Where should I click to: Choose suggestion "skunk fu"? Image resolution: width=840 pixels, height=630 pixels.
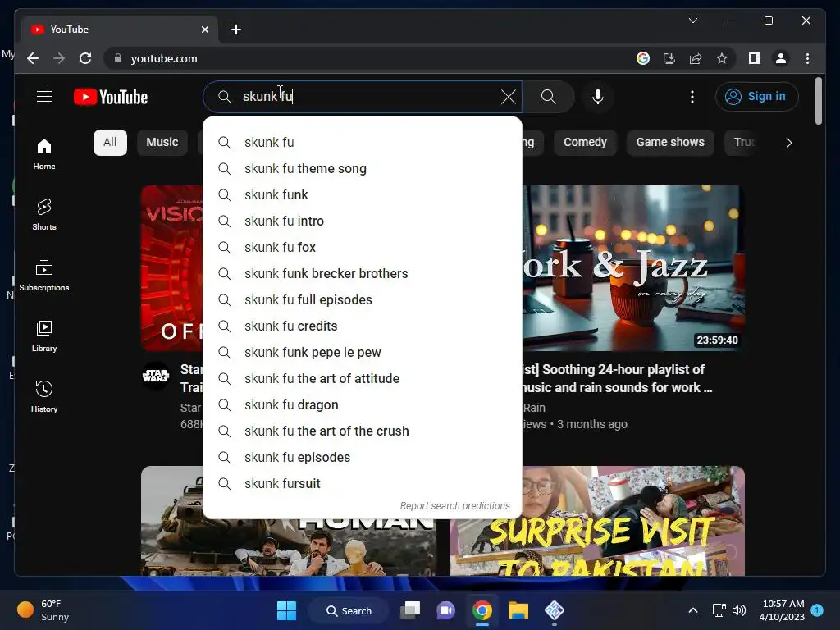coord(363,143)
